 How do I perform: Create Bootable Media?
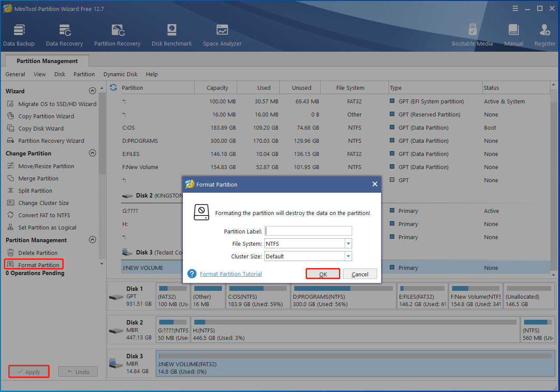472,35
